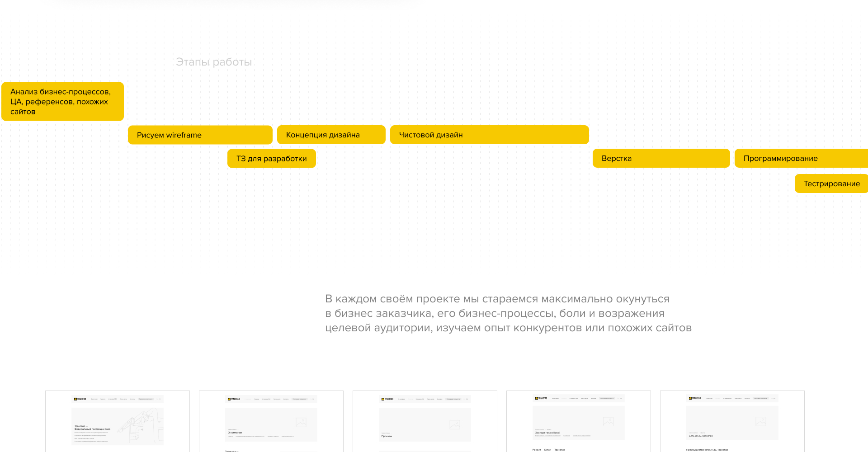Select the 'ТЗ для разработки' stage block
The image size is (868, 452).
(271, 158)
